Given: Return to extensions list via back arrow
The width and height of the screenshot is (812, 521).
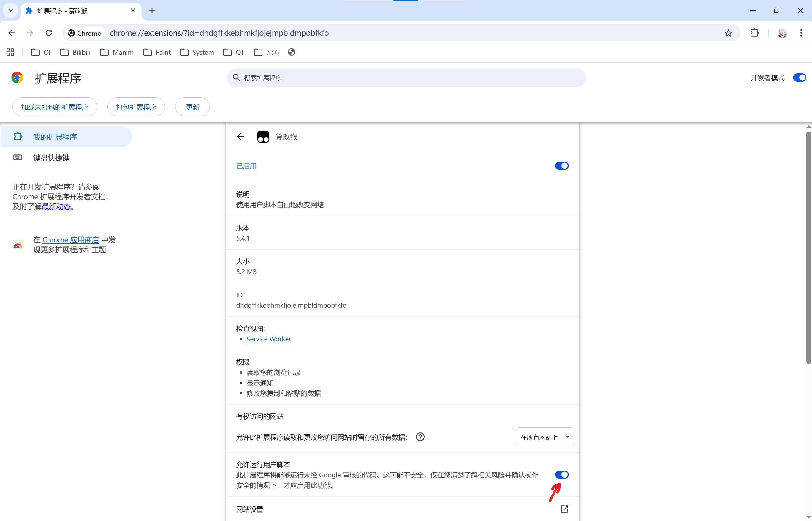Looking at the screenshot, I should click(x=240, y=137).
